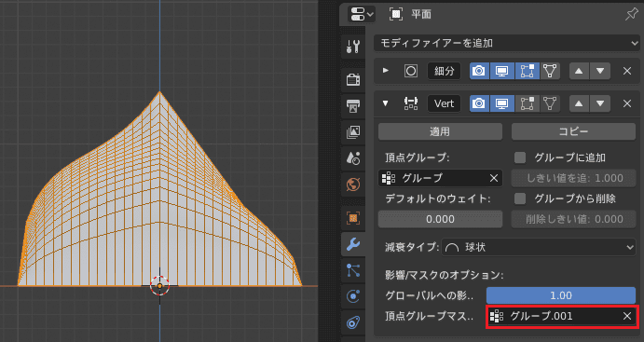Screen dimensions: 644x342
Task: Open the Object properties tab
Action: [353, 218]
